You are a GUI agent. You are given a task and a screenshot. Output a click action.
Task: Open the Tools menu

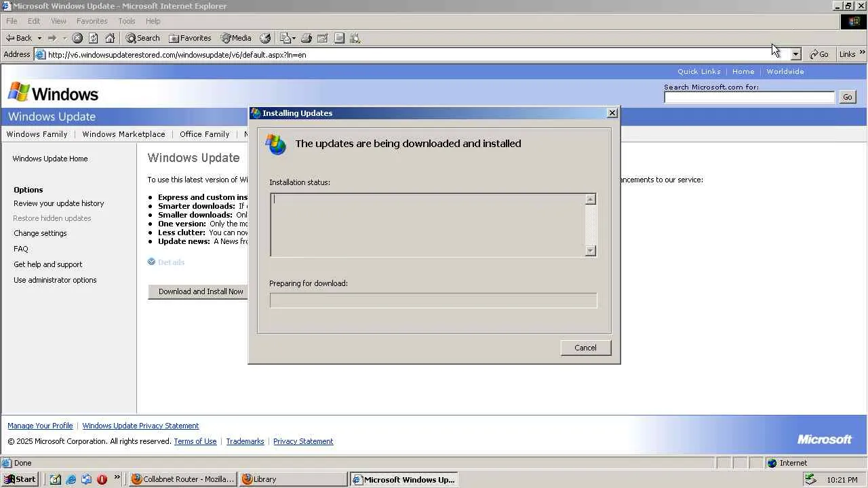tap(127, 21)
